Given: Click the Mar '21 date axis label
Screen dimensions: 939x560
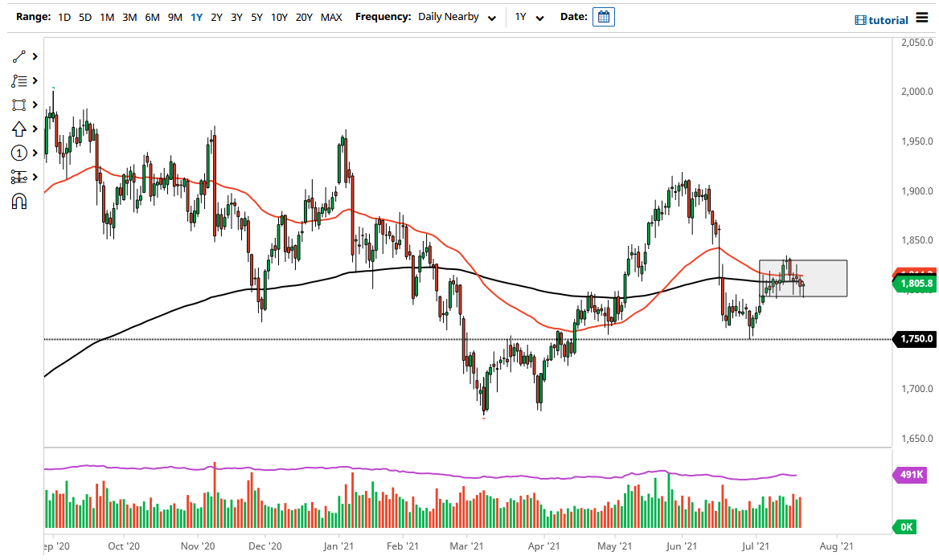Looking at the screenshot, I should pos(466,546).
